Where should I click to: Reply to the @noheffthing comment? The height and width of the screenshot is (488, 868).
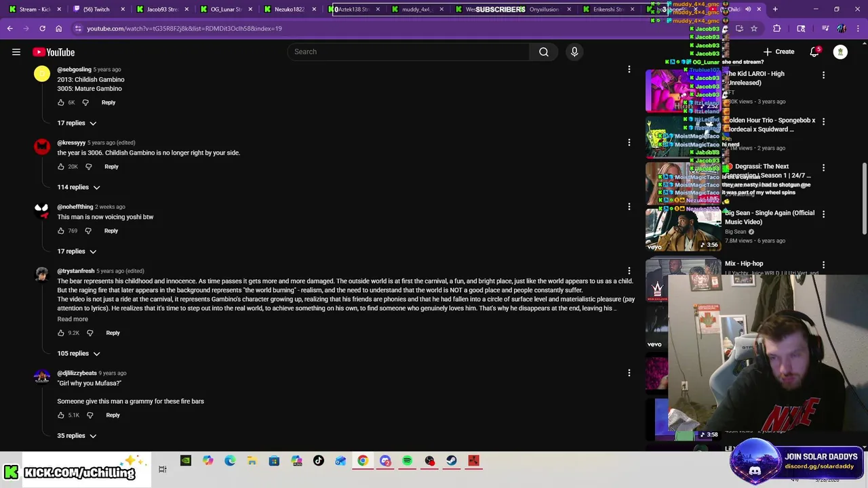(x=111, y=231)
